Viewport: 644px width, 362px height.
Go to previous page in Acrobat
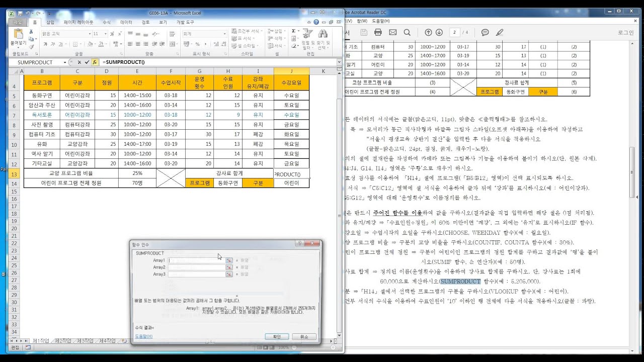[x=429, y=32]
